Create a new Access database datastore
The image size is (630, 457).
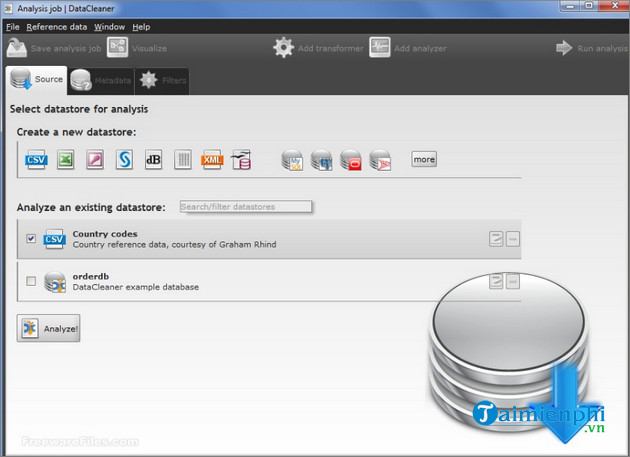pos(95,159)
